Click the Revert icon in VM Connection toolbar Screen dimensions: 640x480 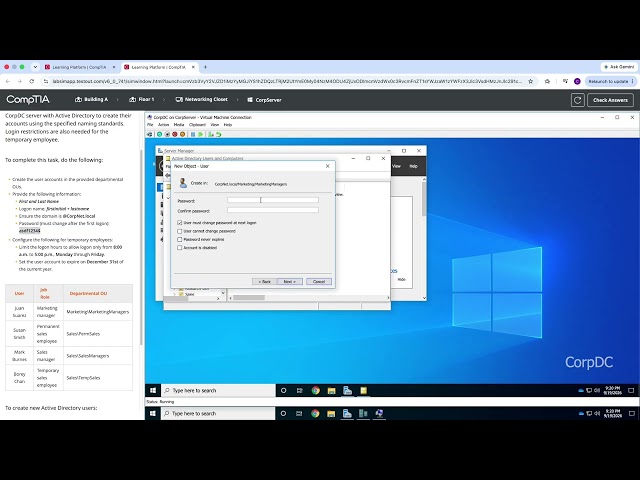pyautogui.click(x=219, y=134)
